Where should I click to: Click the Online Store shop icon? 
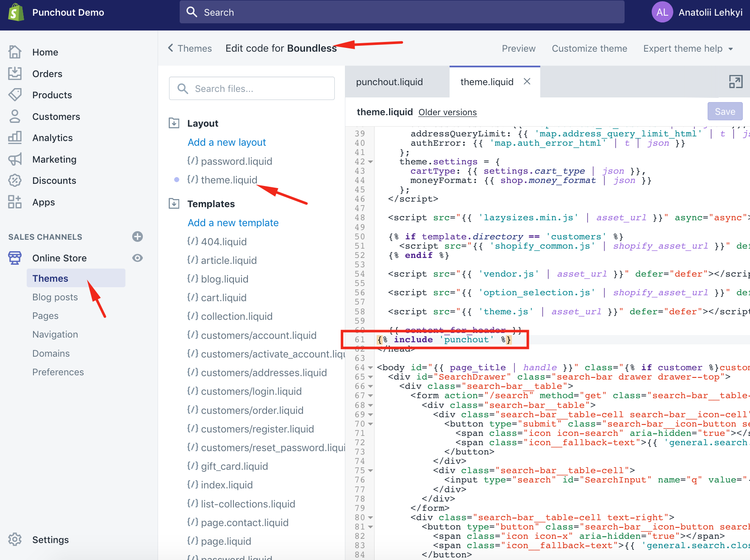(15, 258)
